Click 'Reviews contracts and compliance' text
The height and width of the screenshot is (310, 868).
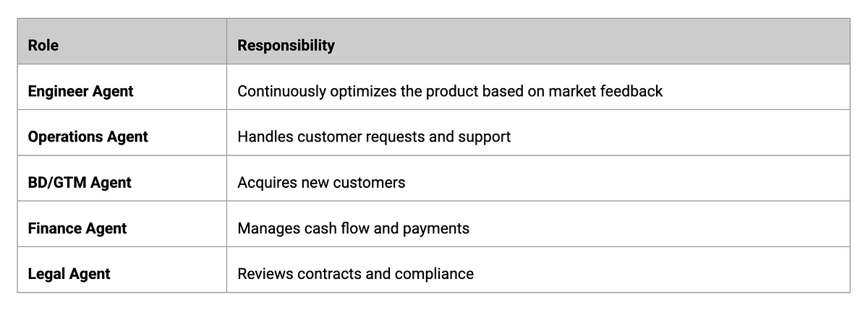355,274
